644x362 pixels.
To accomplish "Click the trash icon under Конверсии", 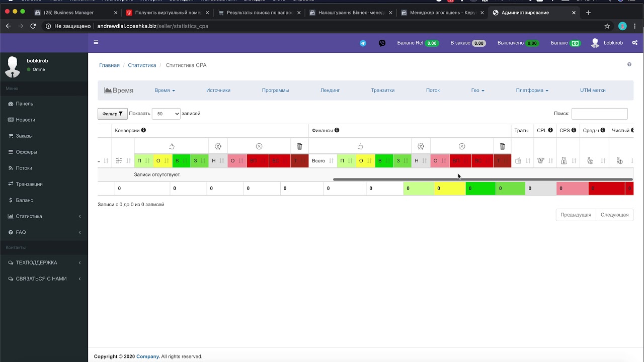I will pos(299,146).
